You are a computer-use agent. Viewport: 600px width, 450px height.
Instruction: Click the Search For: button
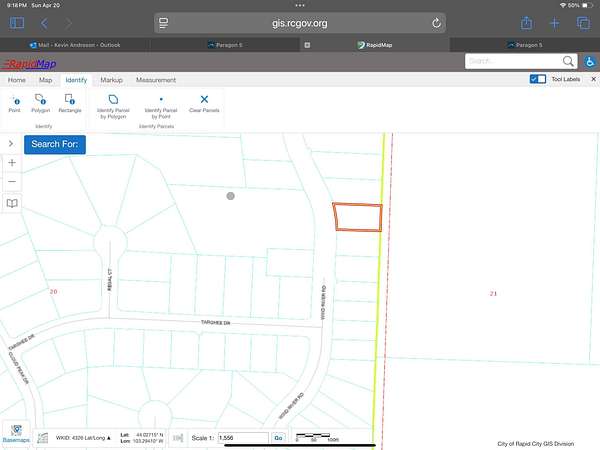tap(55, 144)
